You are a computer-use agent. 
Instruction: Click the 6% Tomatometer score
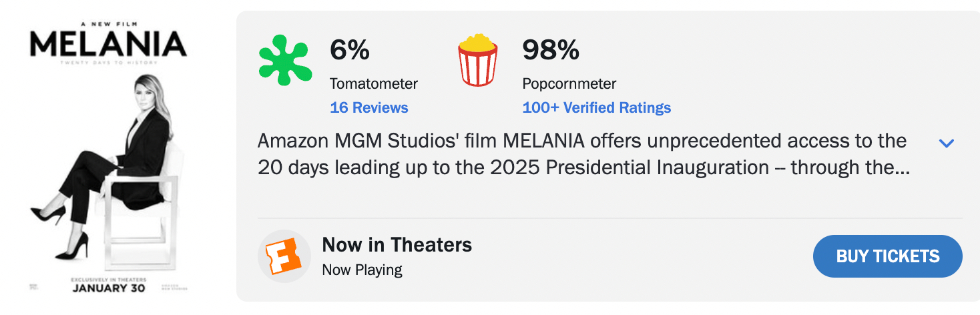(350, 50)
